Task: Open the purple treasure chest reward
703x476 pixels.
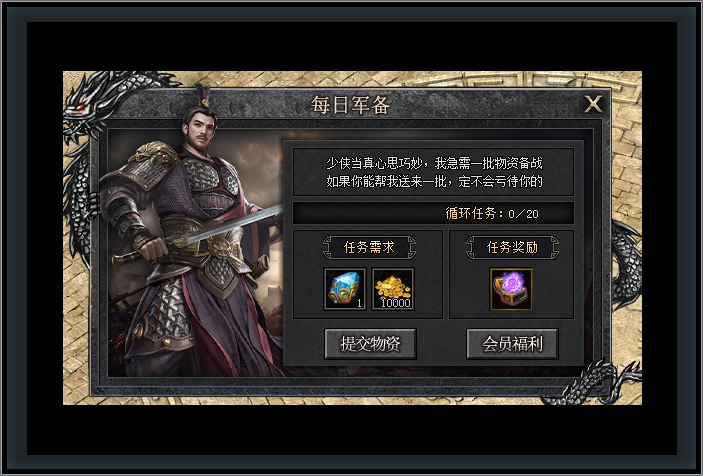Action: 511,289
